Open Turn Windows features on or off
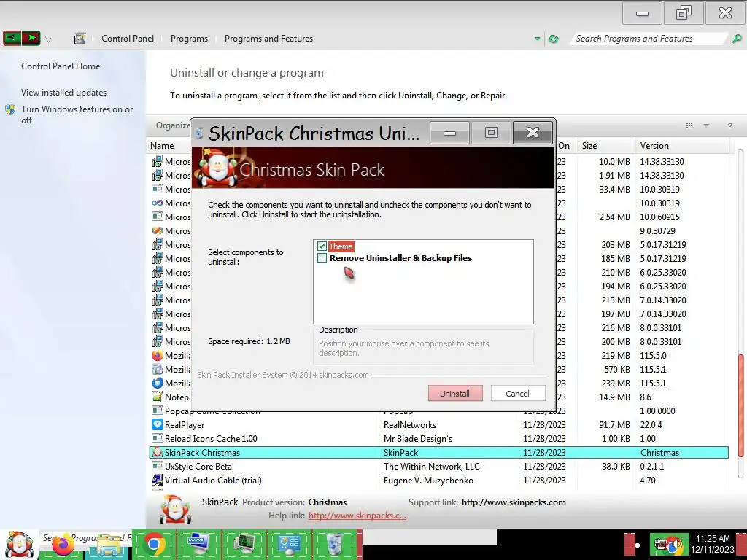The height and width of the screenshot is (560, 747). point(77,114)
